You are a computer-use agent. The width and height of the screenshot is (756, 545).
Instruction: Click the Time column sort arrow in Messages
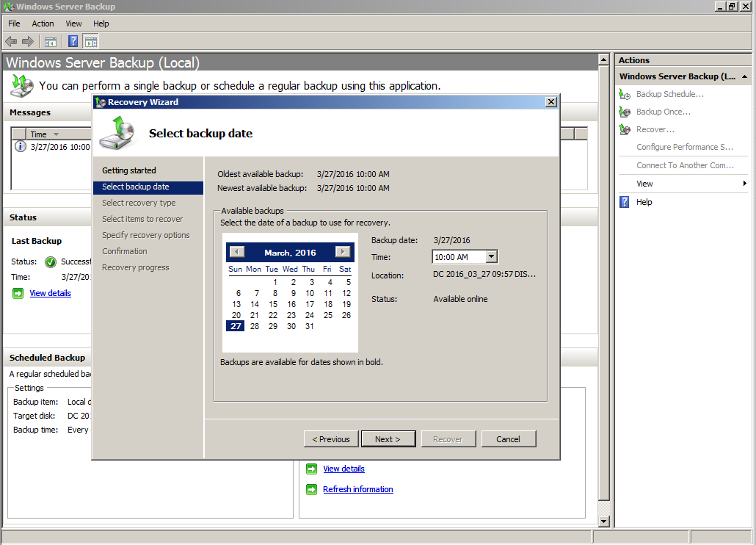tap(56, 134)
